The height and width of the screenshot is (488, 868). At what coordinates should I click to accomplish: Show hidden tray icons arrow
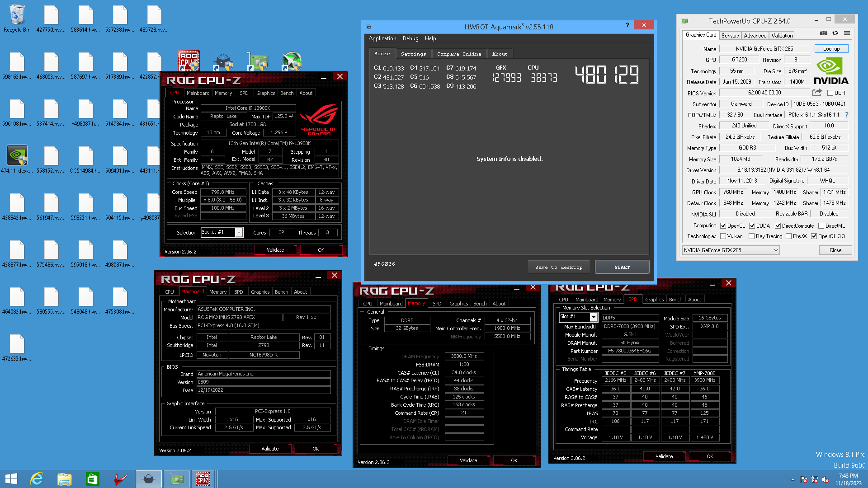792,479
